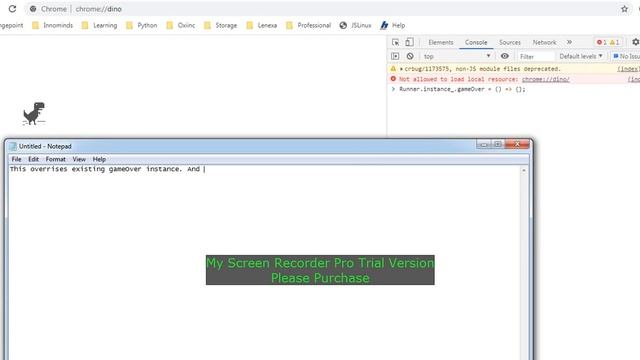This screenshot has height=360, width=640.
Task: Open the Storage bookmark folder
Action: pyautogui.click(x=220, y=25)
